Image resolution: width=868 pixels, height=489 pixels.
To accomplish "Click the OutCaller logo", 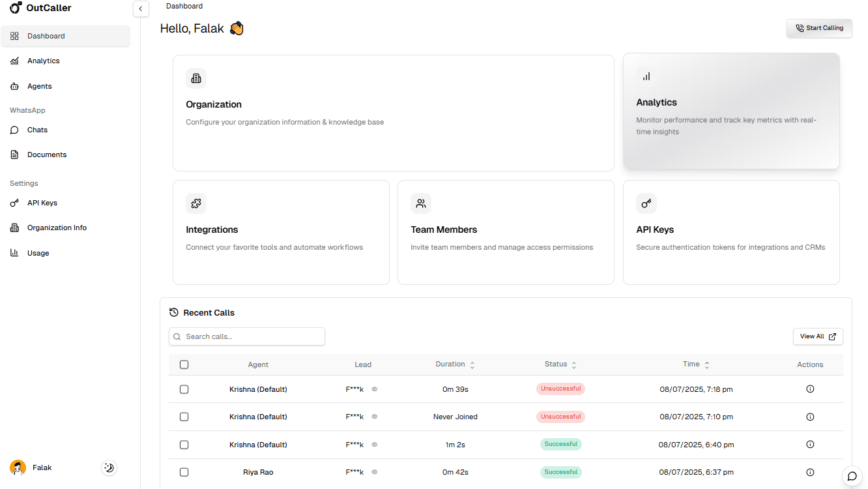I will pyautogui.click(x=40, y=8).
